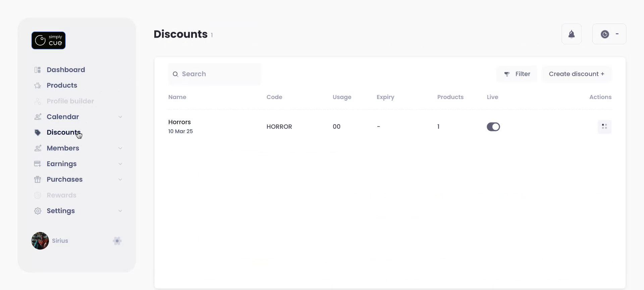This screenshot has height=290, width=644.
Task: Expand the Calendar submenu chevron
Action: coord(120,117)
